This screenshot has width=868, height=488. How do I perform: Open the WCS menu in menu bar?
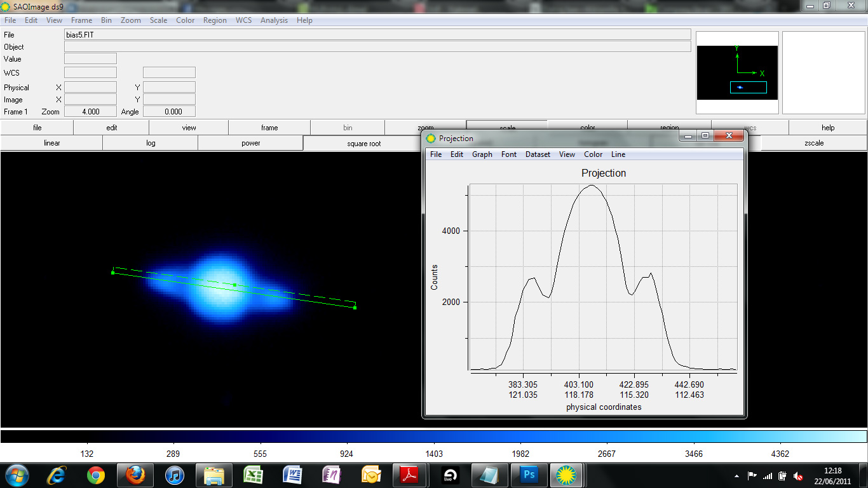click(243, 20)
